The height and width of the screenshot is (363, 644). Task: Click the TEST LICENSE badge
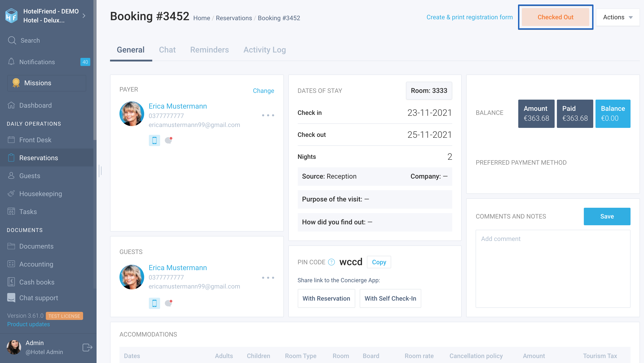point(64,316)
